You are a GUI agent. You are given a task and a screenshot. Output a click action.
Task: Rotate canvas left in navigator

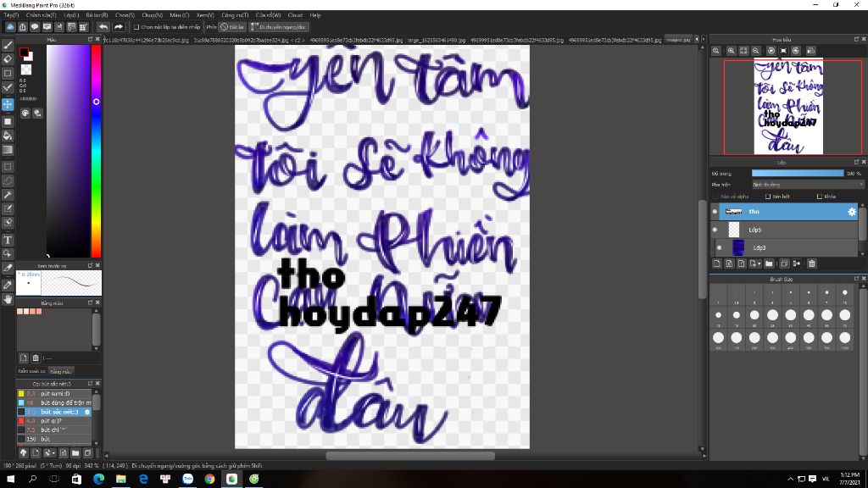click(771, 51)
